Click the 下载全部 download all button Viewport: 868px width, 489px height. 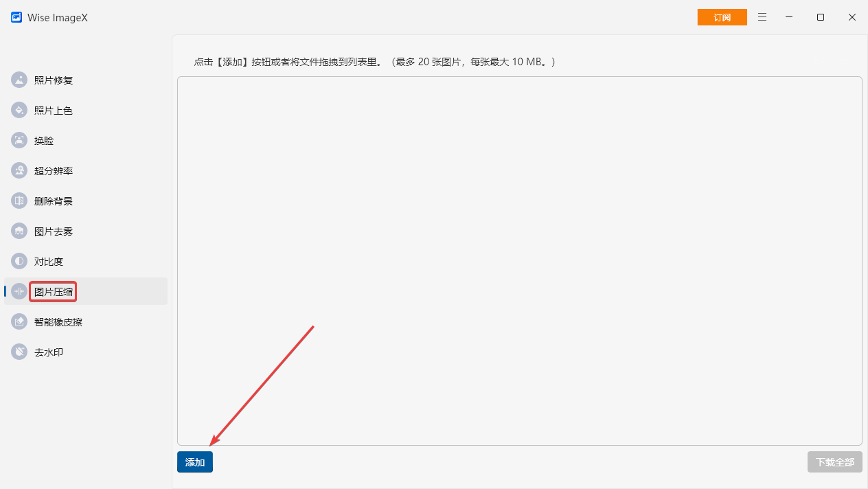(x=834, y=462)
